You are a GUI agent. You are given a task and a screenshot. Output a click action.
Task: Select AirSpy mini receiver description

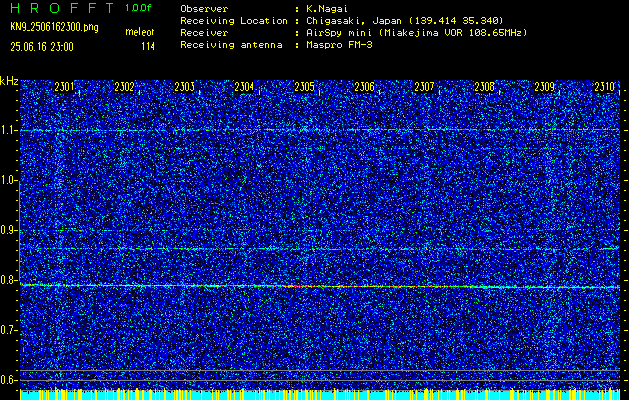(416, 33)
